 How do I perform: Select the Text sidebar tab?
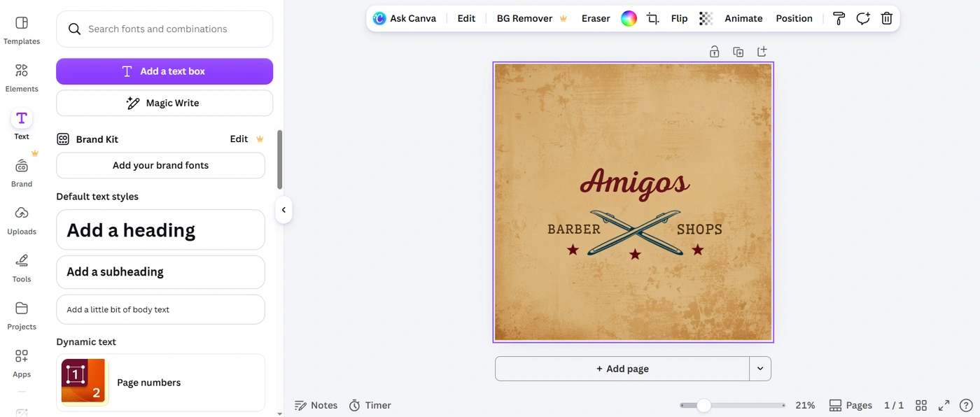click(x=22, y=126)
